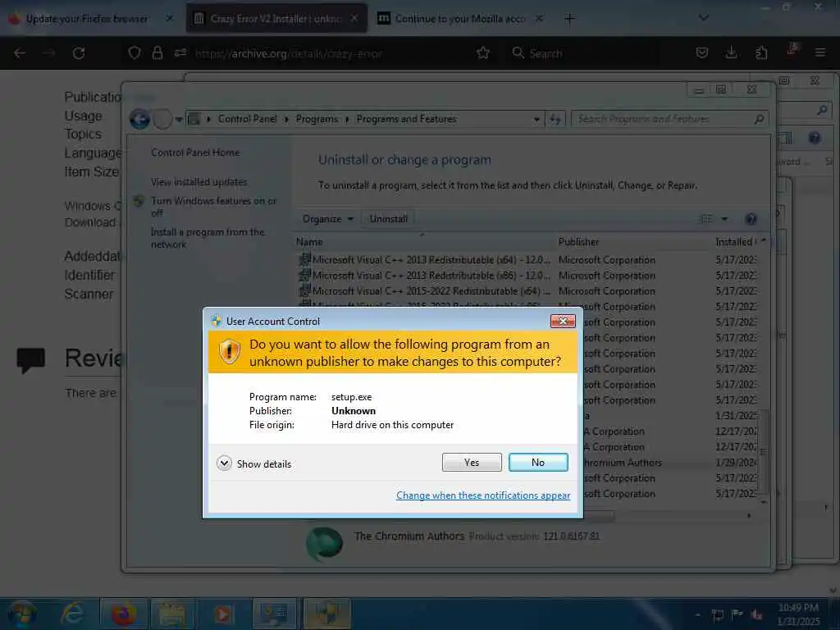
Task: Open the view options dropdown arrow
Action: click(724, 219)
